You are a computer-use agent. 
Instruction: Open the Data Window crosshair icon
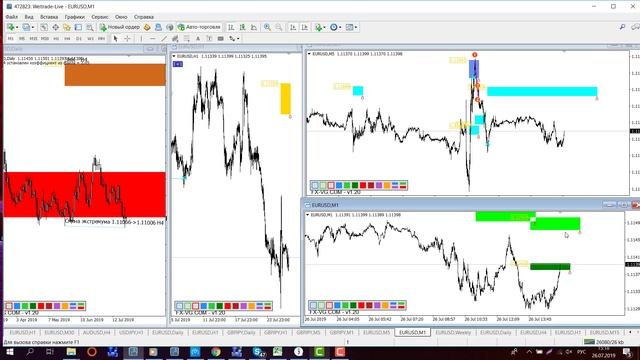(x=55, y=27)
